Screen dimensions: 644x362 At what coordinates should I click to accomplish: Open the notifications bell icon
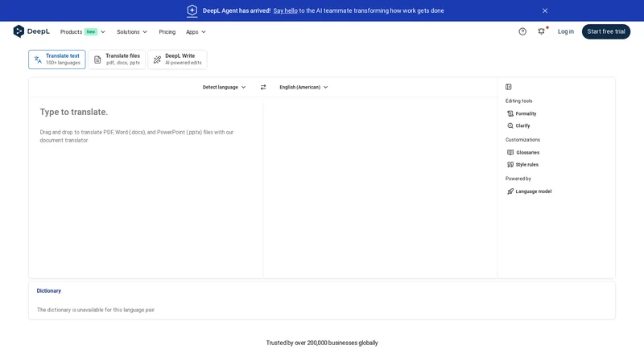[541, 31]
